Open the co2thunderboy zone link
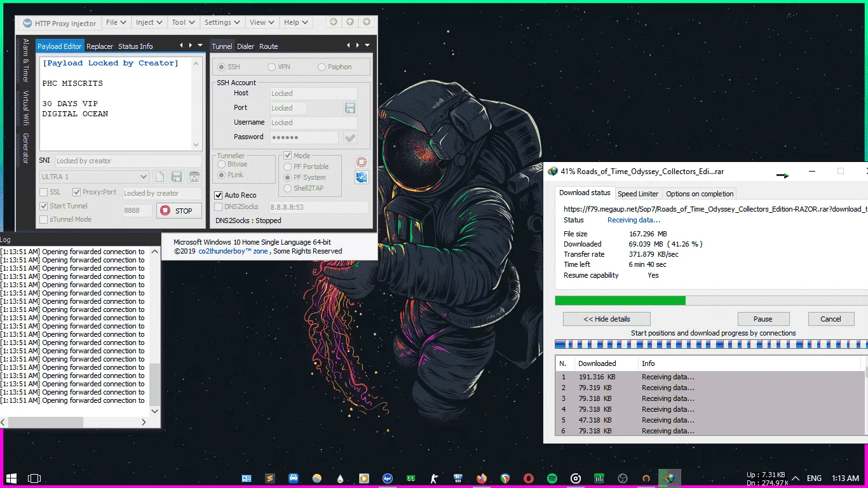This screenshot has height=488, width=868. (x=233, y=251)
